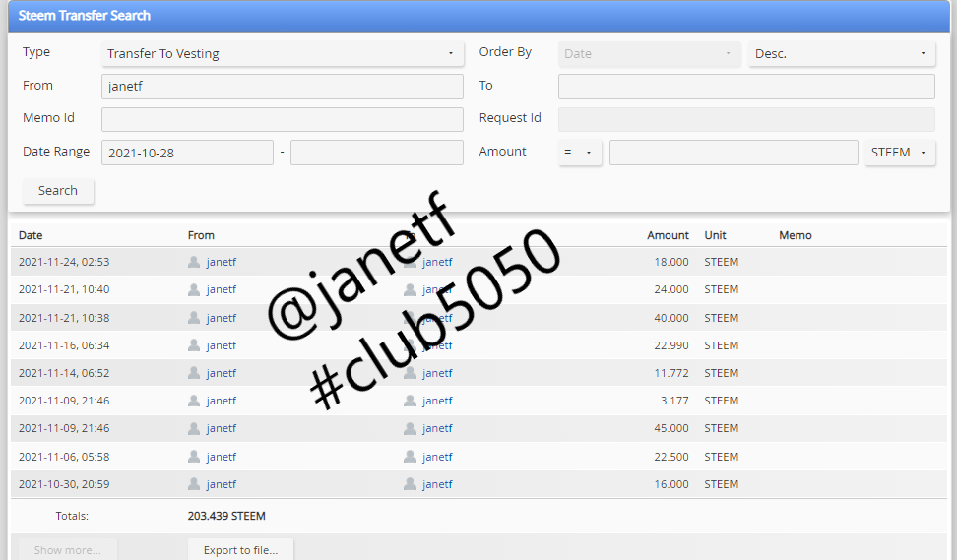Click the amount 24.000
This screenshot has height=560, width=957.
(x=671, y=289)
